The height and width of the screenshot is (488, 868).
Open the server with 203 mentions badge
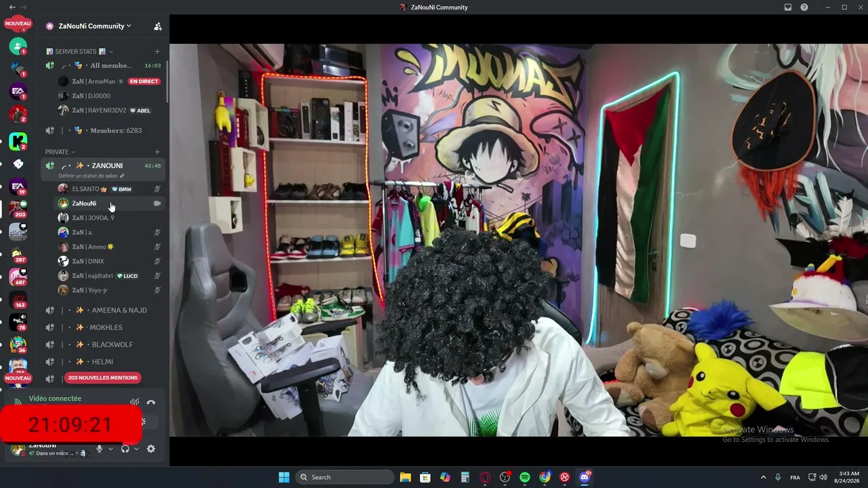click(x=18, y=209)
